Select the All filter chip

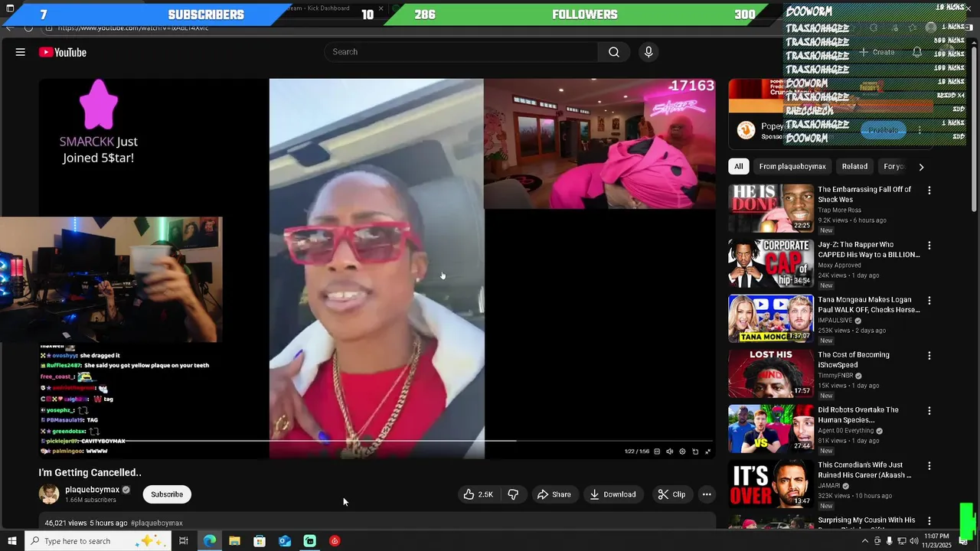[x=738, y=167]
